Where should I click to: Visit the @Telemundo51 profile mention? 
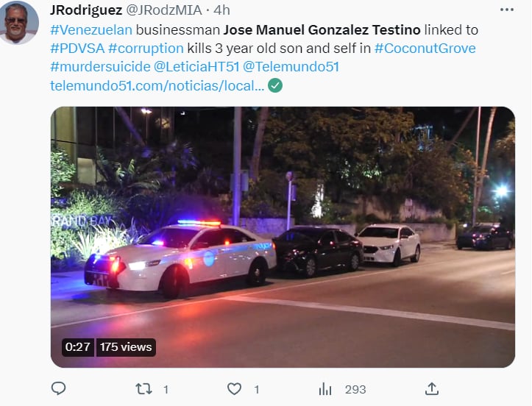tap(291, 67)
